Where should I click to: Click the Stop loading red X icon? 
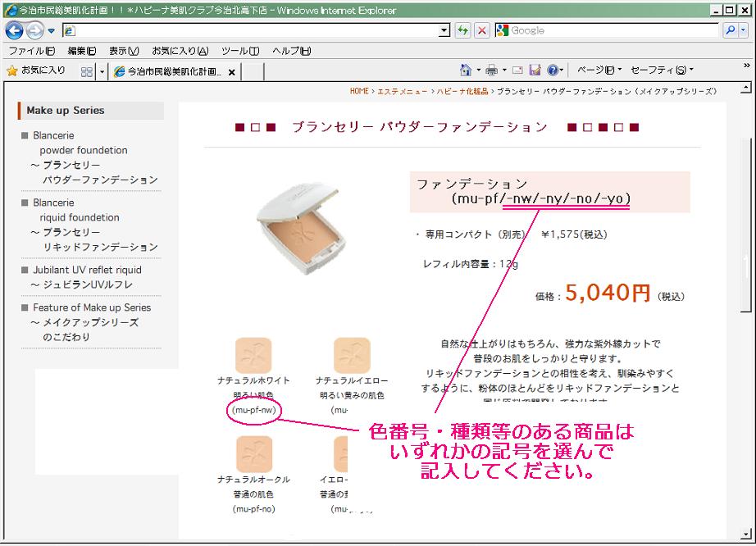481,30
